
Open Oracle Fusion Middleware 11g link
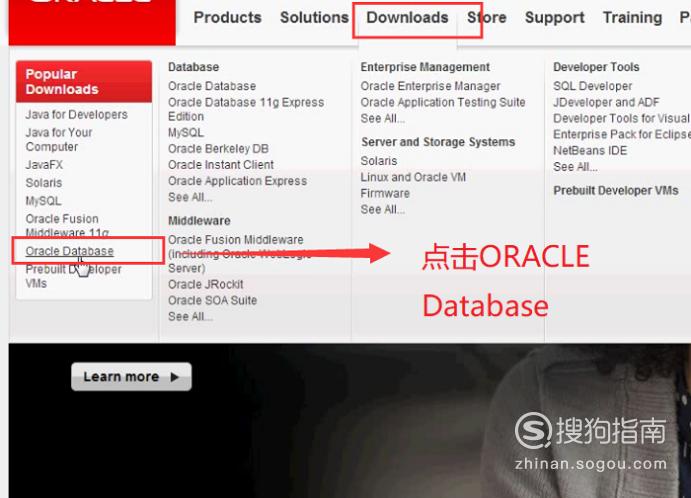[67, 225]
